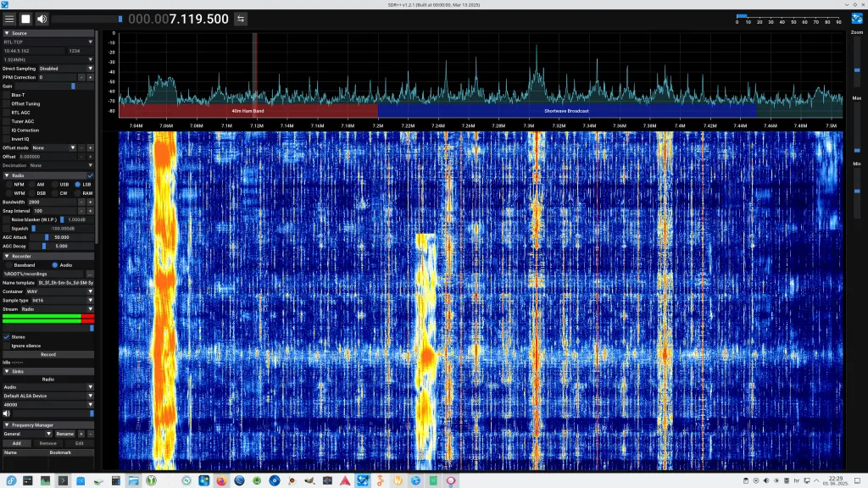Enable Invert IQ checkbox

click(x=7, y=139)
